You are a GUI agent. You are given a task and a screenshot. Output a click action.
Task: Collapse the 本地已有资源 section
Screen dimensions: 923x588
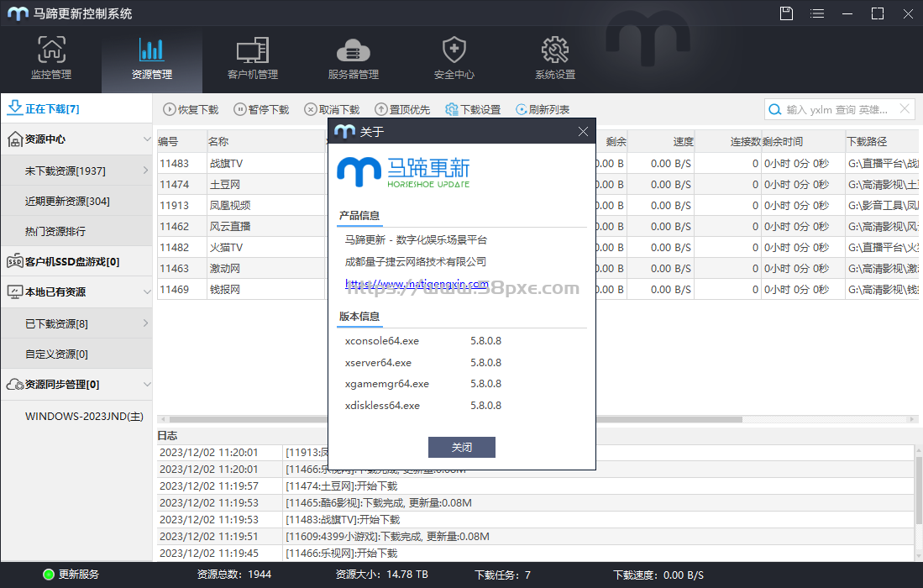(147, 292)
